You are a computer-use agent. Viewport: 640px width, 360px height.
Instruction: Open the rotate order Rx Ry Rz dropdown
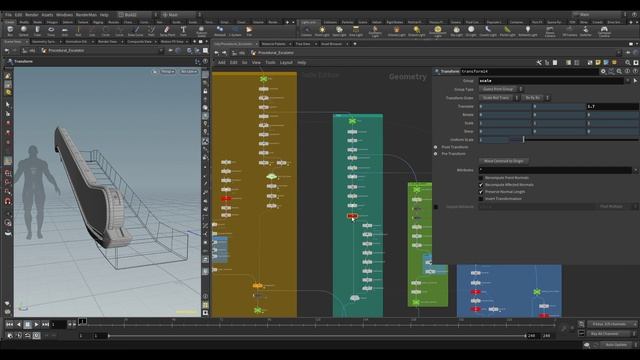tap(536, 98)
